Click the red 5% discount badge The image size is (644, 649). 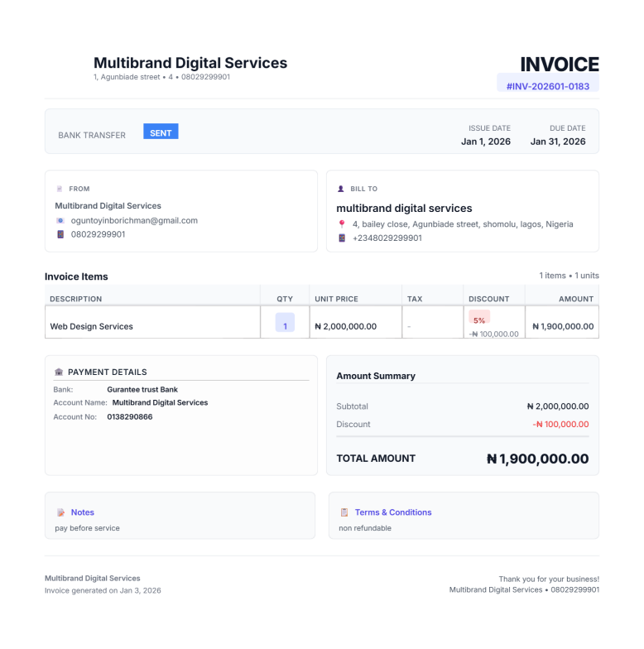(479, 319)
